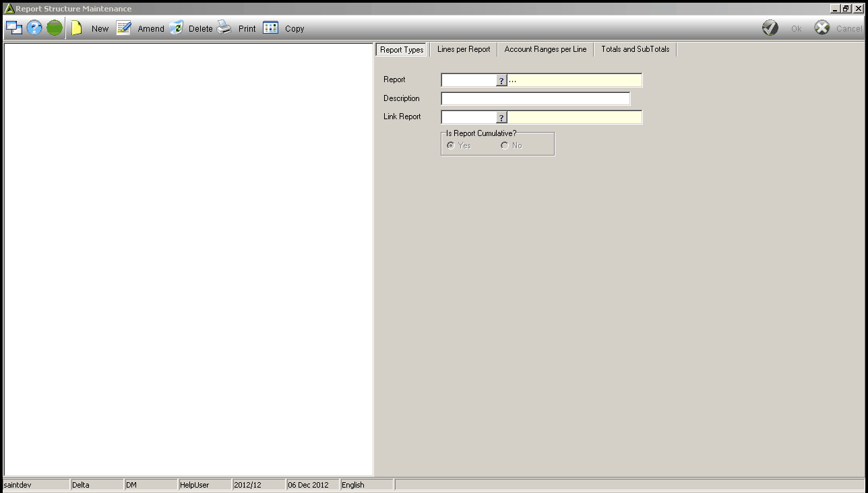This screenshot has width=868, height=493.
Task: Open the Lines per Report tab
Action: (464, 50)
